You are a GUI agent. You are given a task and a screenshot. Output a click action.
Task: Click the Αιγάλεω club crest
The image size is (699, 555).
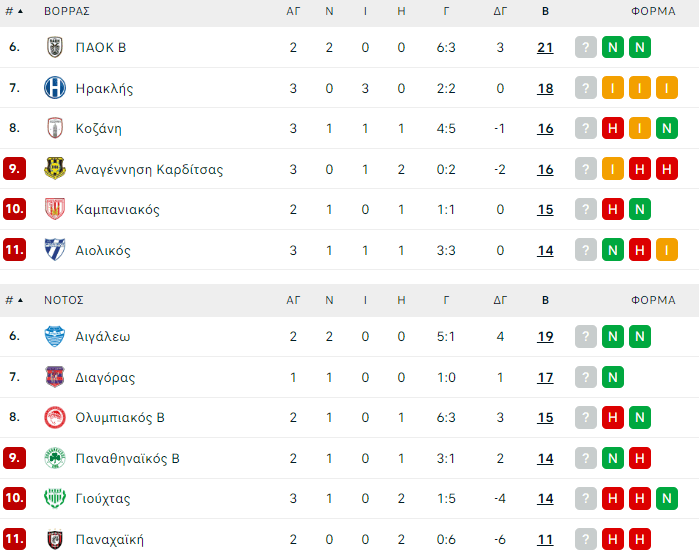(55, 336)
